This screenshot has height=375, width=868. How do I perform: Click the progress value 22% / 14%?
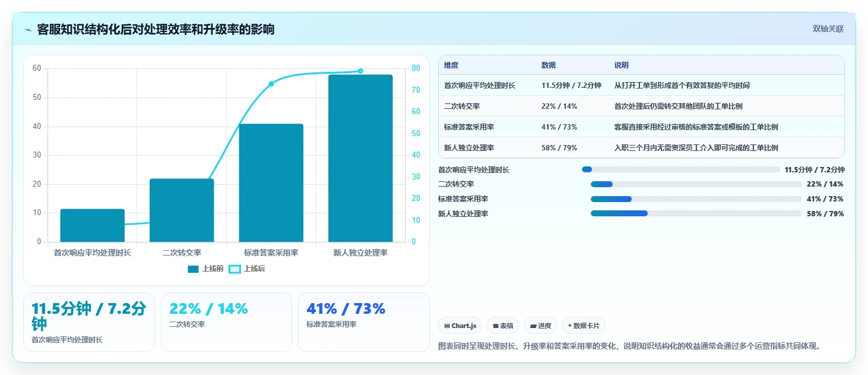(825, 184)
